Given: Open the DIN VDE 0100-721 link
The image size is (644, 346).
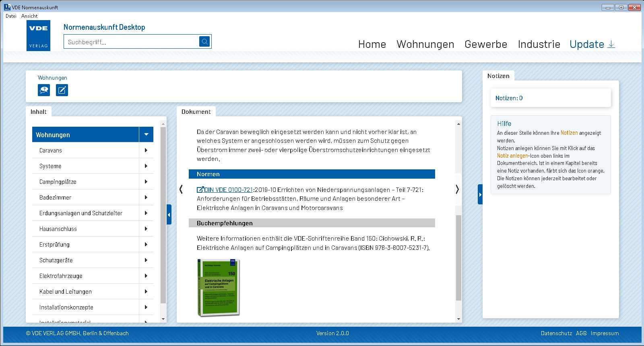Looking at the screenshot, I should click(x=228, y=189).
